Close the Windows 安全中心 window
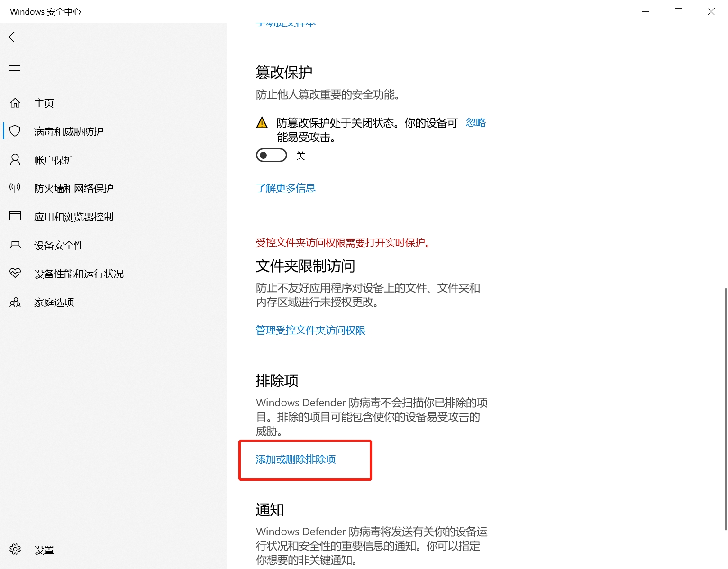Screen dimensions: 728x569 click(x=711, y=11)
